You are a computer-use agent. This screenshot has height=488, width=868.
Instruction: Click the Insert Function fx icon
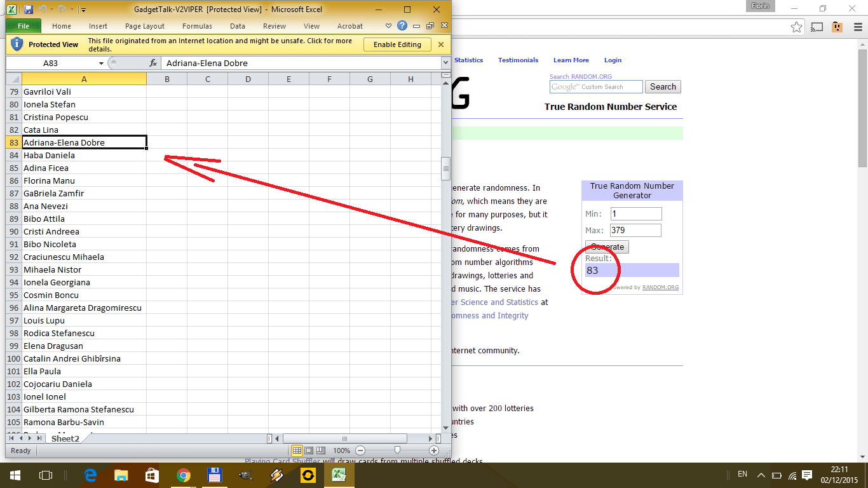pyautogui.click(x=153, y=63)
